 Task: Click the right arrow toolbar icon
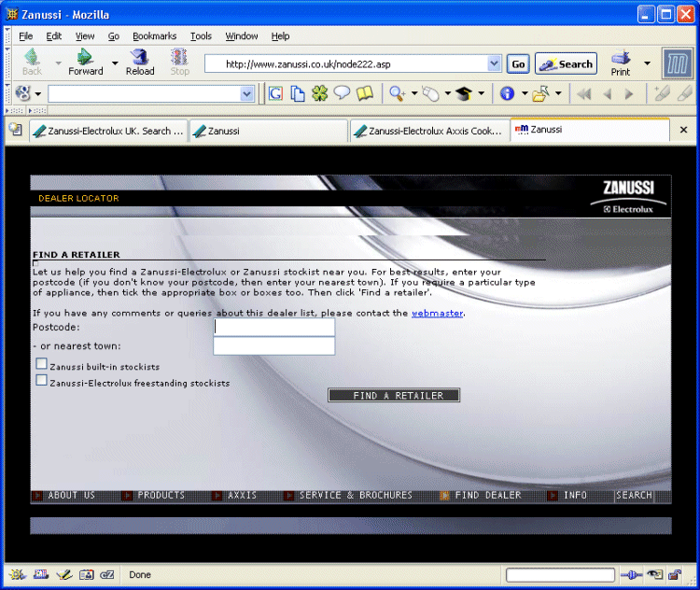(x=629, y=93)
